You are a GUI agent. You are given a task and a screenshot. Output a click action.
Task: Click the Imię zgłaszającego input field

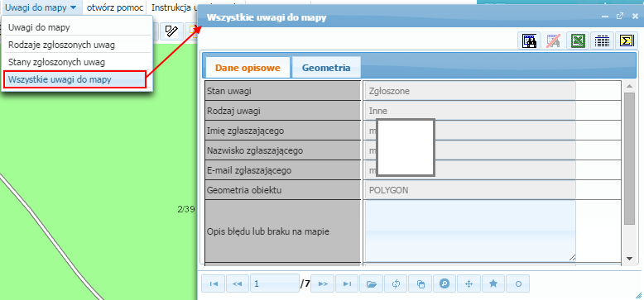(469, 131)
